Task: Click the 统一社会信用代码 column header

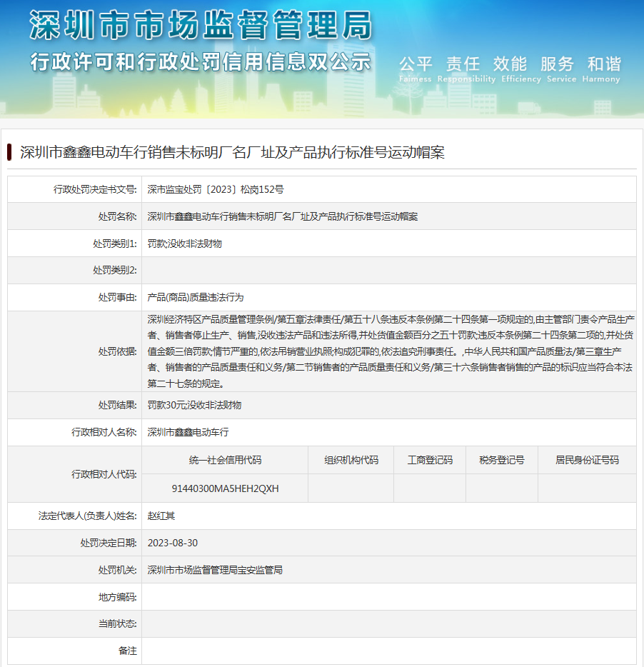Action: [x=225, y=460]
